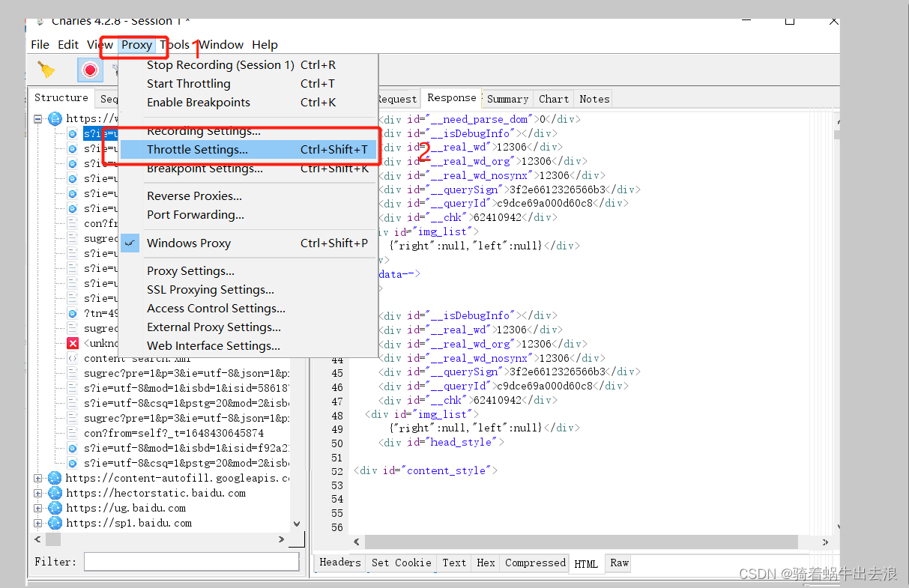Viewport: 909px width, 588px height.
Task: Click the icon beside the ?tn=49 request
Action: [x=73, y=313]
